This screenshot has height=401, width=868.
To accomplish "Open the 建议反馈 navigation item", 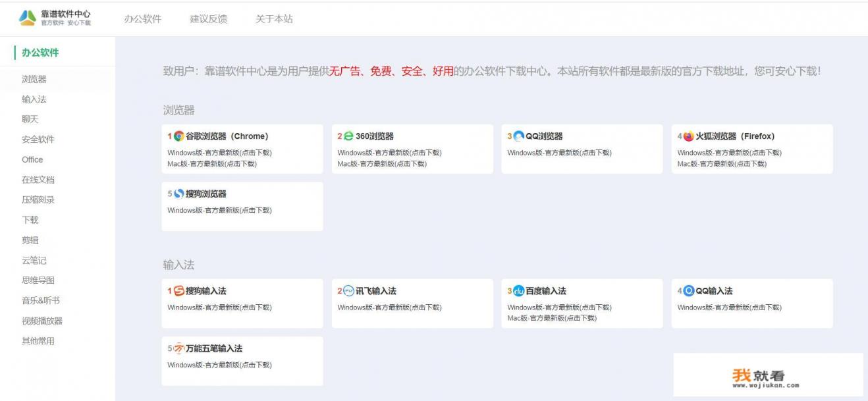I will (x=208, y=19).
